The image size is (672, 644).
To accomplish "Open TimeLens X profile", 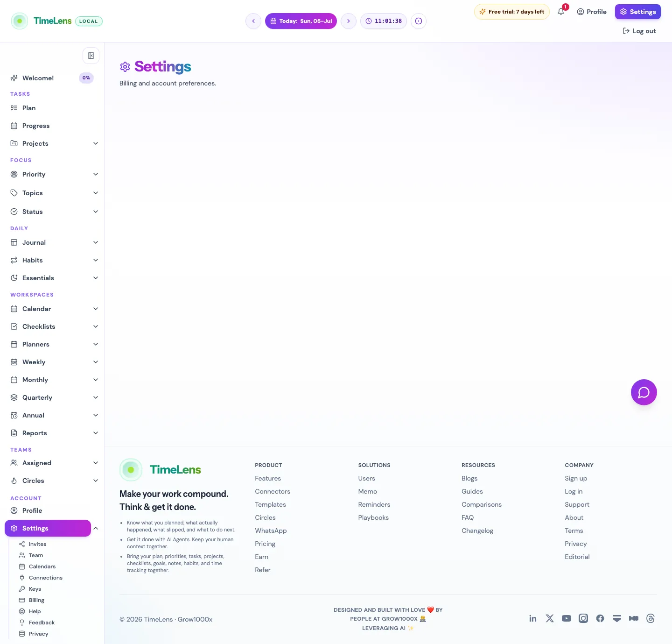I will click(x=550, y=618).
